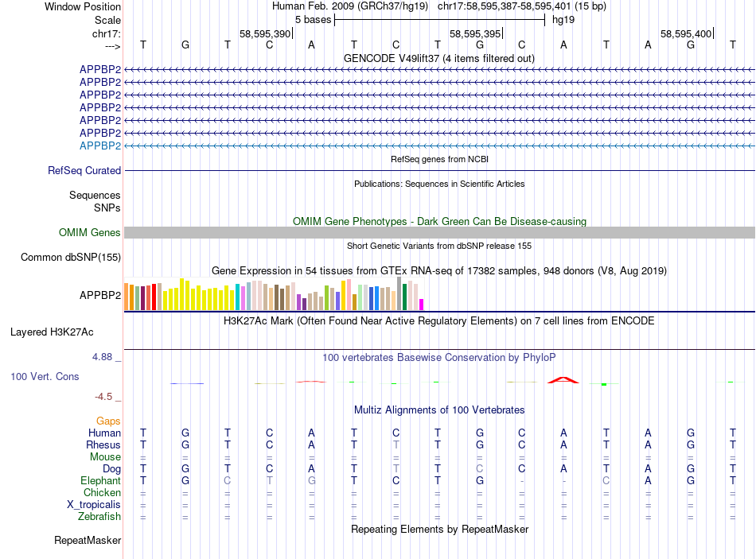Select the Elephant alignment row label
Image resolution: width=756 pixels, height=559 pixels.
[101, 480]
